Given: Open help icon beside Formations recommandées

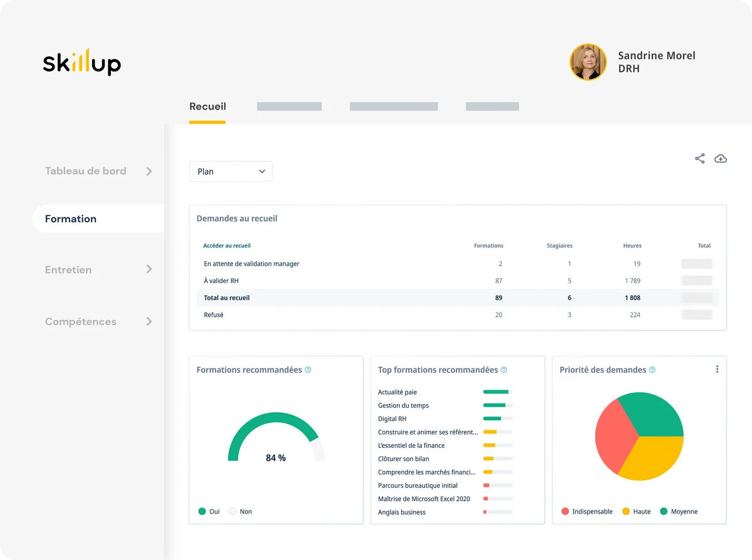Looking at the screenshot, I should 308,370.
